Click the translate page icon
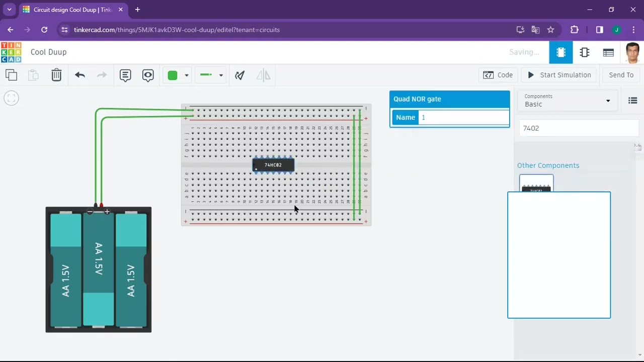644x362 pixels. click(x=535, y=30)
